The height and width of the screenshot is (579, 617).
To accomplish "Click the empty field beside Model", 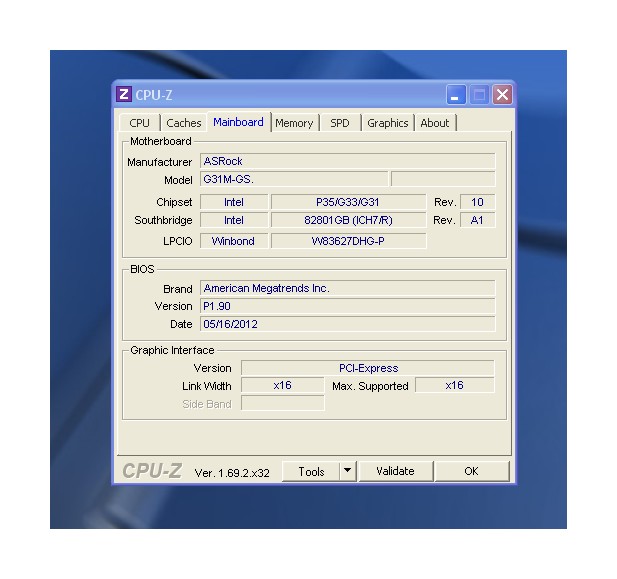I will (443, 179).
